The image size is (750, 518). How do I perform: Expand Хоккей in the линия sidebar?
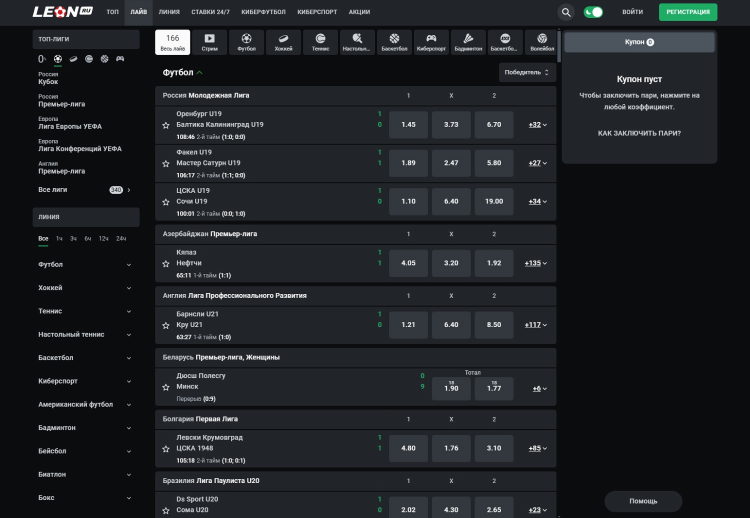[86, 288]
